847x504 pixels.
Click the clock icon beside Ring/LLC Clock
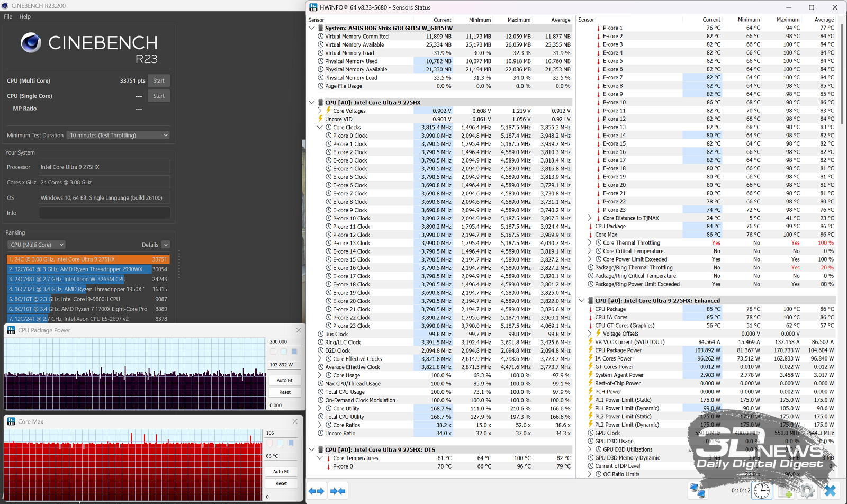coord(320,342)
